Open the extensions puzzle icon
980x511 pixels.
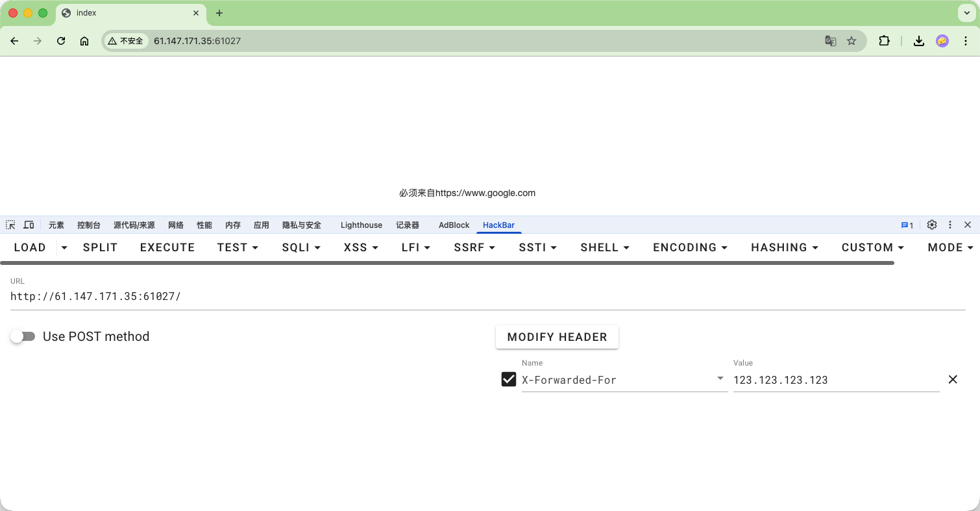pos(884,41)
